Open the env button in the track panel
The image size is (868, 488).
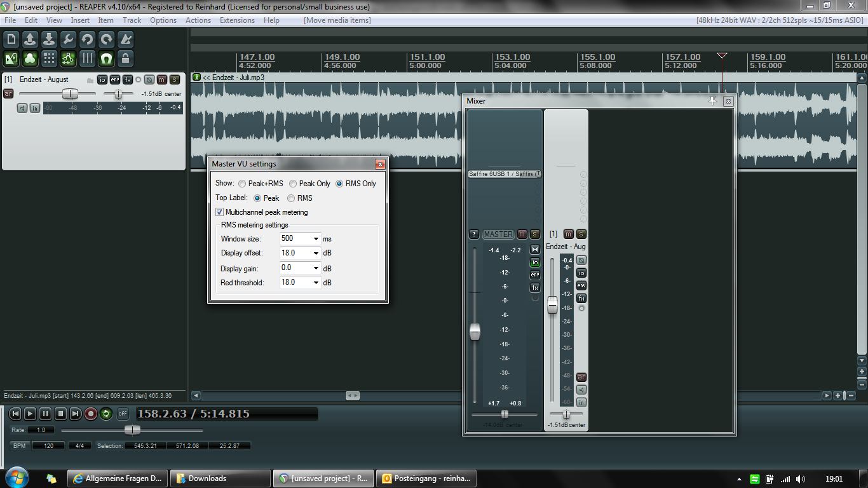(x=115, y=79)
